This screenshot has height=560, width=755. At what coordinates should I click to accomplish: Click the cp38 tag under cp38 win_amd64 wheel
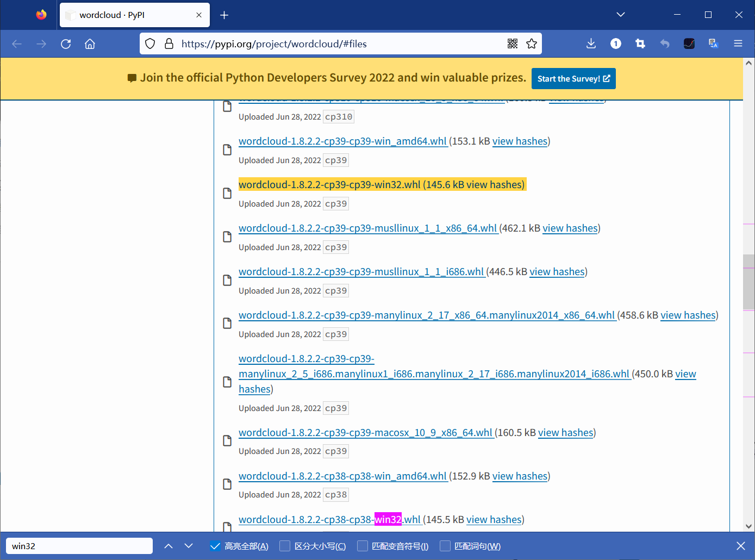(336, 495)
